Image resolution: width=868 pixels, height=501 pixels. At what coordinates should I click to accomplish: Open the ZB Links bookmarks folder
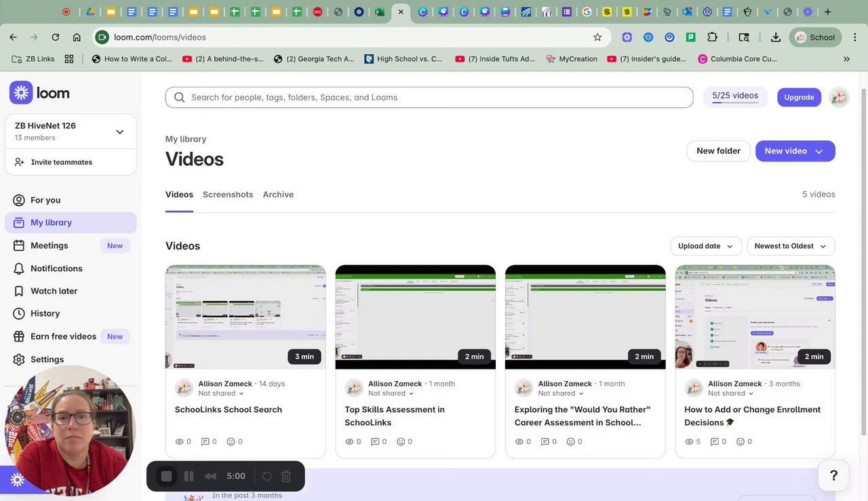pos(34,59)
